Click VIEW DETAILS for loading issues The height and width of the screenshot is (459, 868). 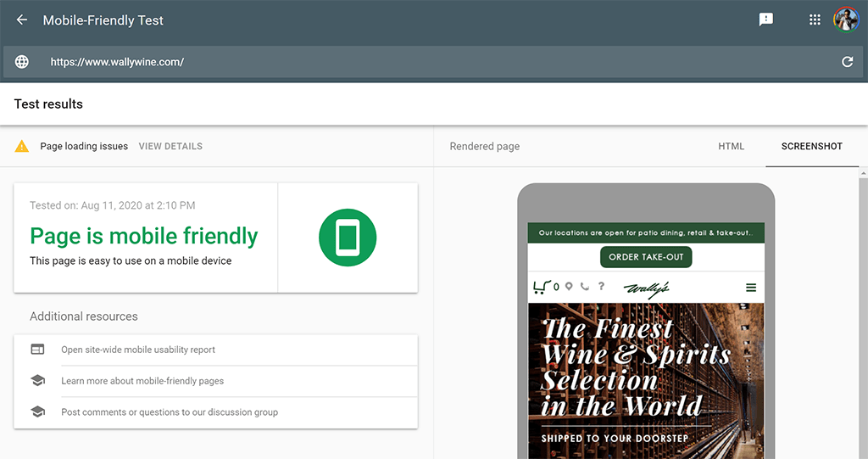[x=170, y=146]
